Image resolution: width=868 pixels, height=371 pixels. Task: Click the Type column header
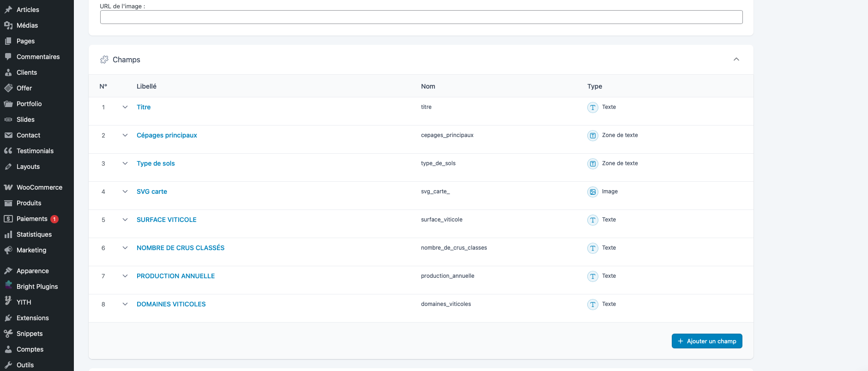pyautogui.click(x=595, y=86)
